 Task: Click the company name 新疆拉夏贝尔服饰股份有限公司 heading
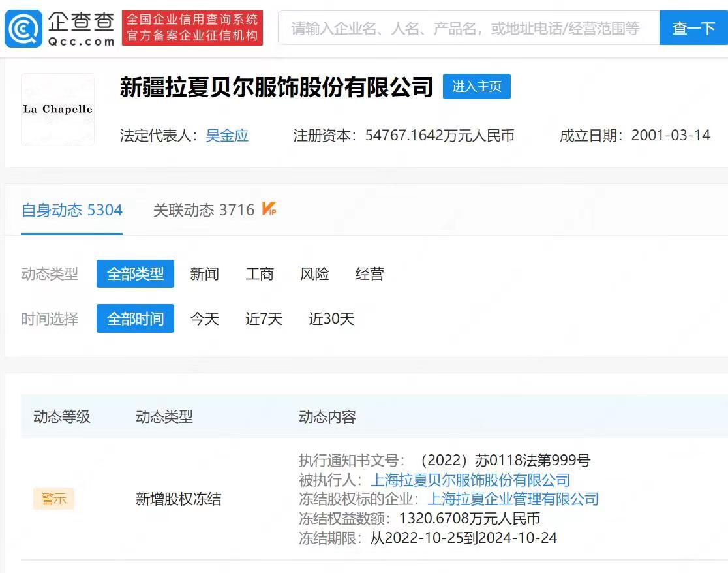pos(276,87)
